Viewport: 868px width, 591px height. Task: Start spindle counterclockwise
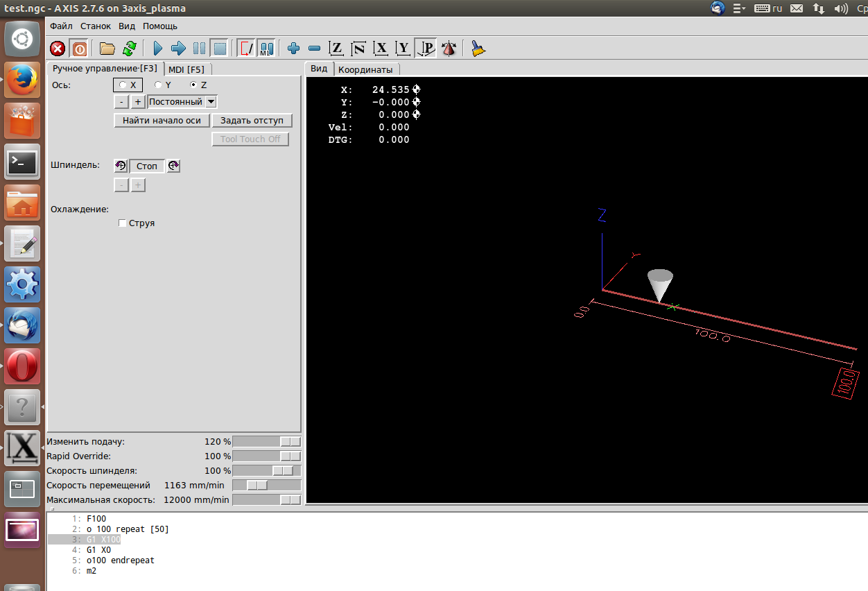tap(121, 166)
